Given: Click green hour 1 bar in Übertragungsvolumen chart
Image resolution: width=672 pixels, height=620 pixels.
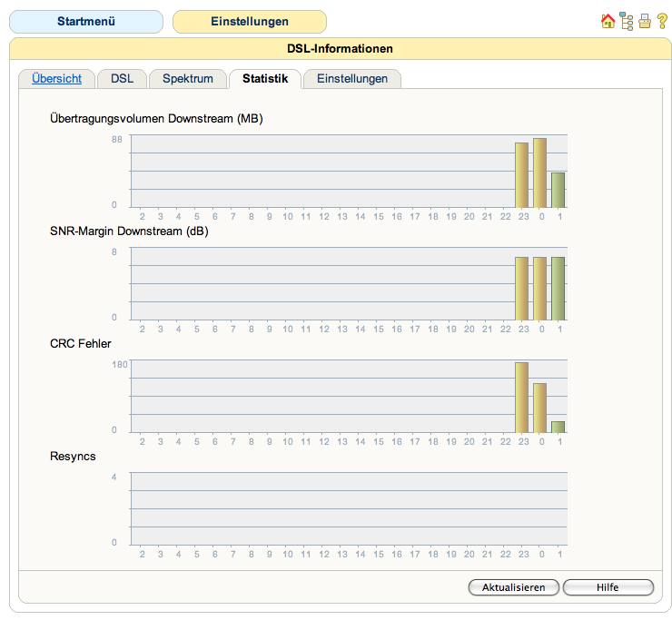Looking at the screenshot, I should click(x=558, y=191).
